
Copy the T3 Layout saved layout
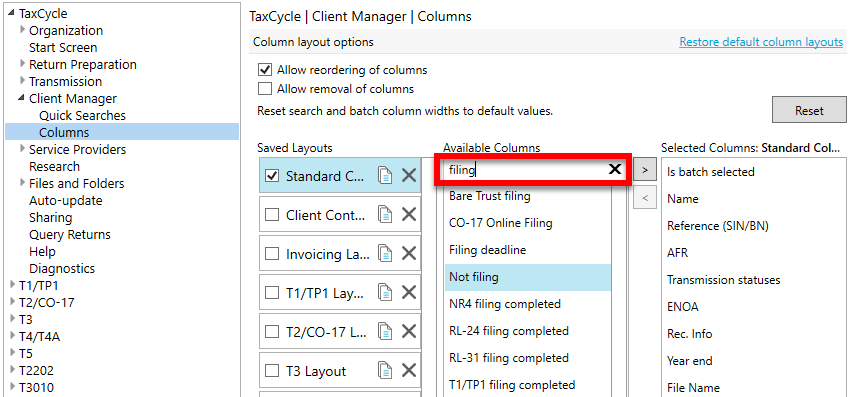point(385,371)
